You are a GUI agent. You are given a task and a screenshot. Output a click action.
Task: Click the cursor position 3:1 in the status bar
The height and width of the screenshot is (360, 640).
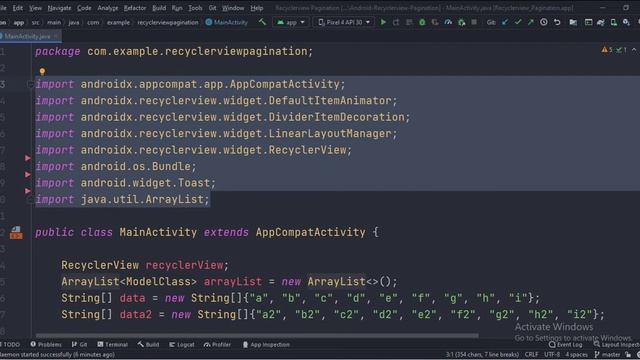[482, 355]
